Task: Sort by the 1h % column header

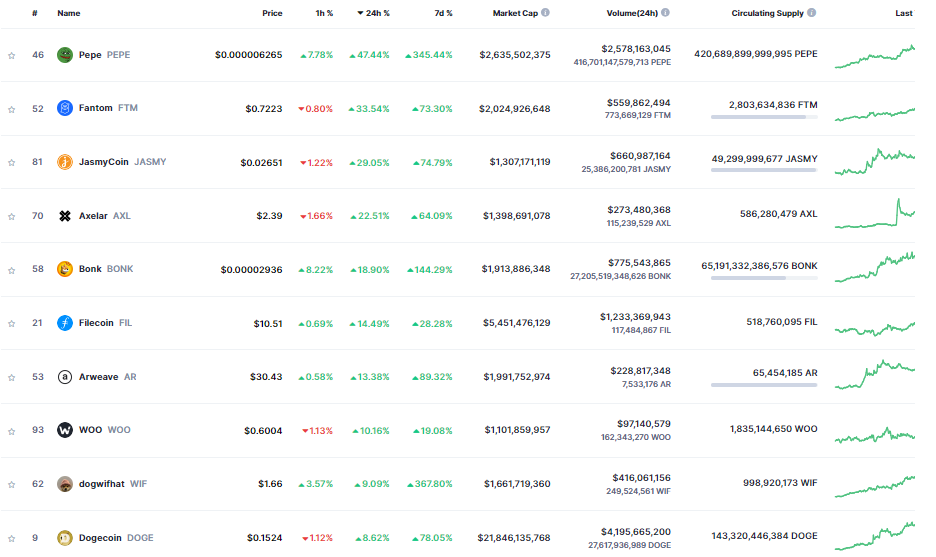Action: tap(324, 13)
